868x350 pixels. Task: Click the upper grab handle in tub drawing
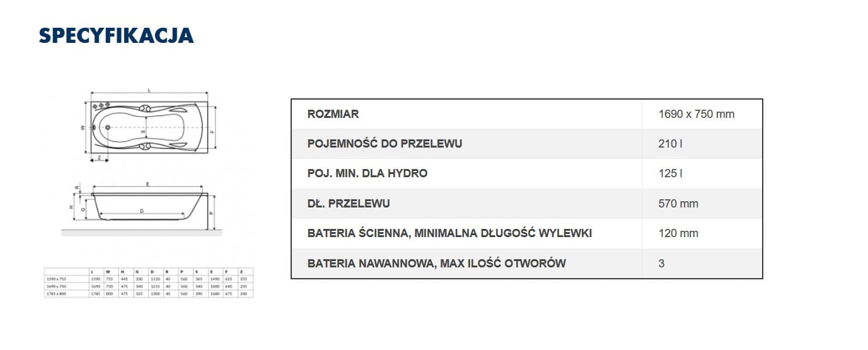(x=145, y=108)
